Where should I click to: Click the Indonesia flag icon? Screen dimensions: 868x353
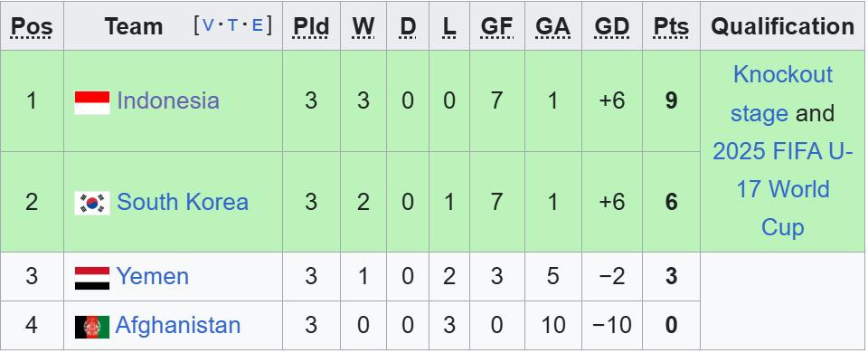[x=92, y=102]
